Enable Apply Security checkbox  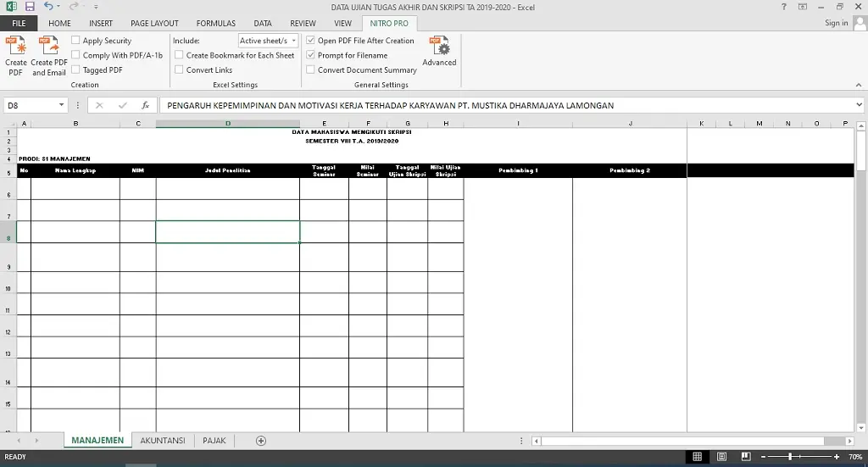tap(75, 40)
